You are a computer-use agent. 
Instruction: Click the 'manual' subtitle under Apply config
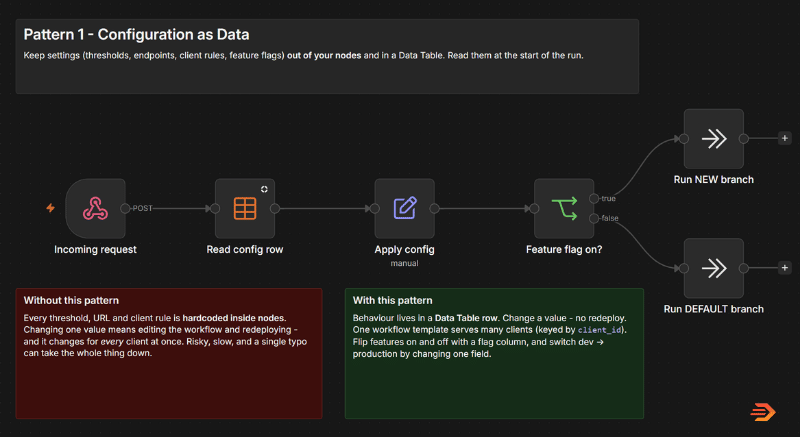(x=405, y=263)
